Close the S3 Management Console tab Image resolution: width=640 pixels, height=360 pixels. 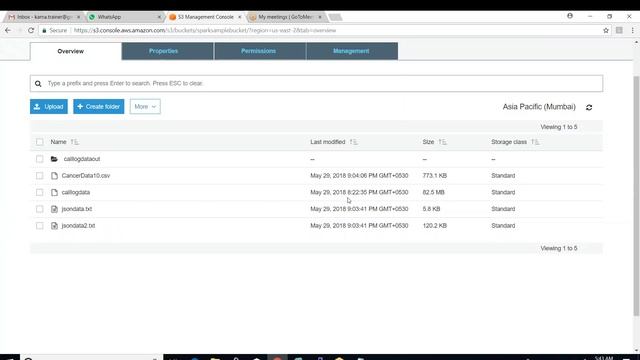click(240, 17)
